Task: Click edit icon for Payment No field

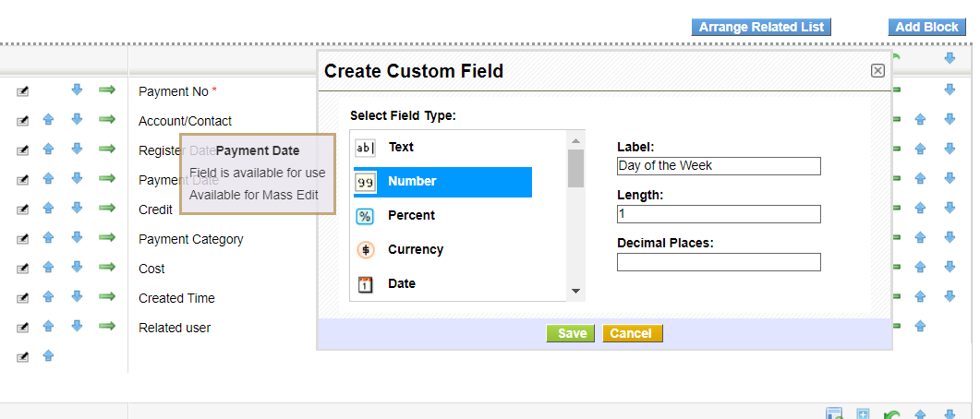Action: point(23,90)
